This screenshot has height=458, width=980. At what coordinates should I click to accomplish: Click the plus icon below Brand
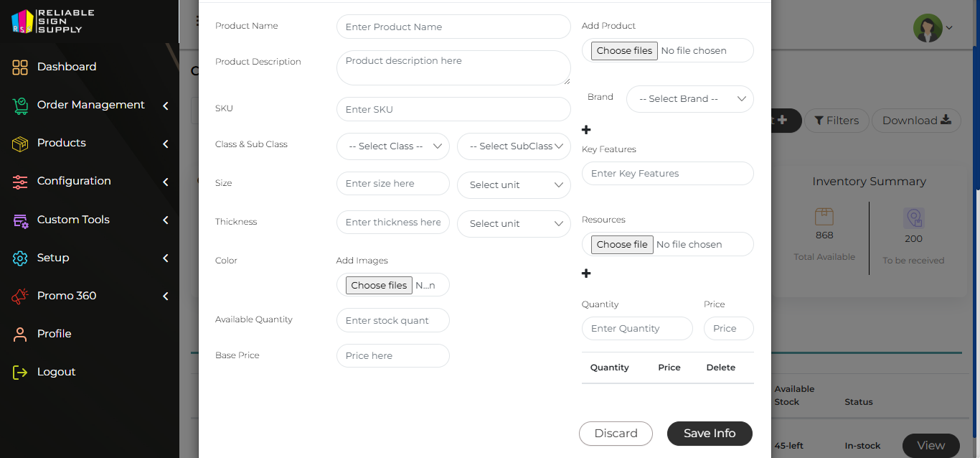tap(586, 130)
